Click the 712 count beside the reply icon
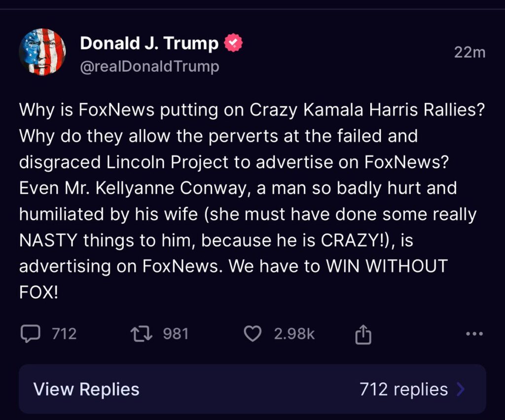Image resolution: width=505 pixels, height=420 pixels. [65, 334]
